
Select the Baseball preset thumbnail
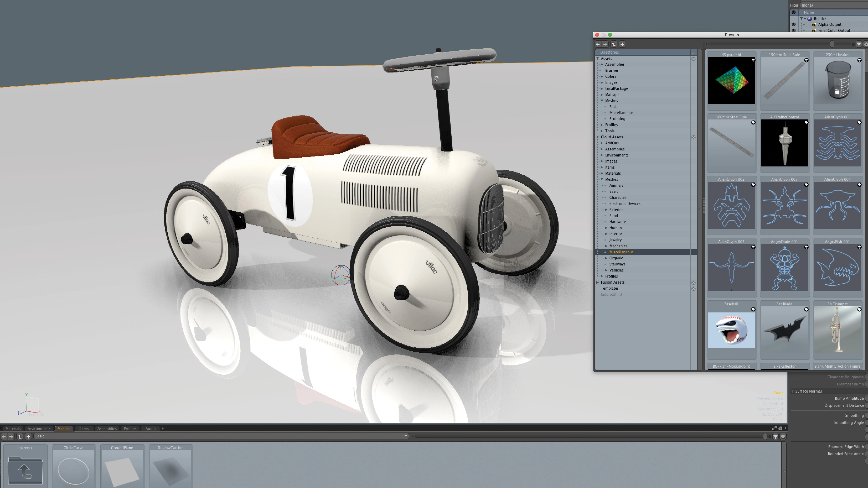click(731, 330)
